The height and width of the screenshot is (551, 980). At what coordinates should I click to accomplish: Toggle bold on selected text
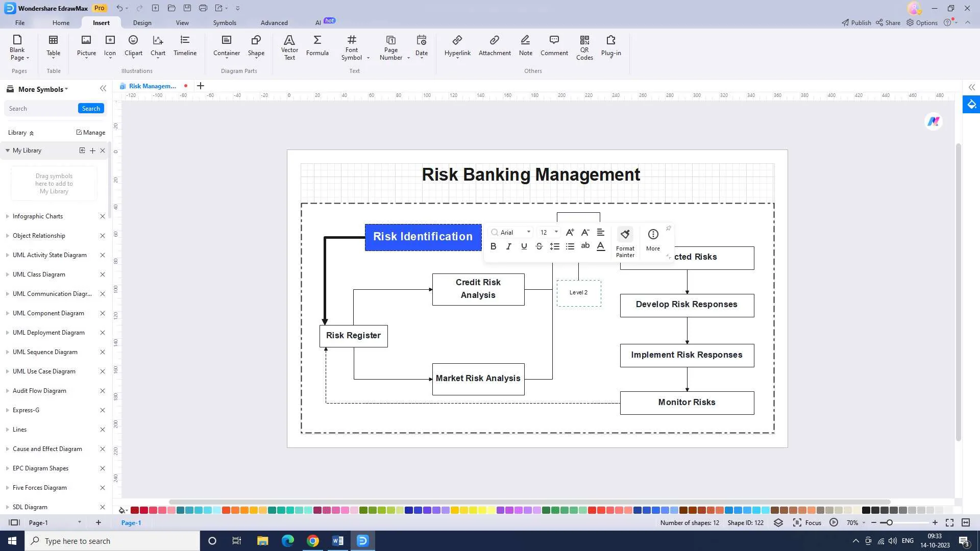pyautogui.click(x=494, y=245)
